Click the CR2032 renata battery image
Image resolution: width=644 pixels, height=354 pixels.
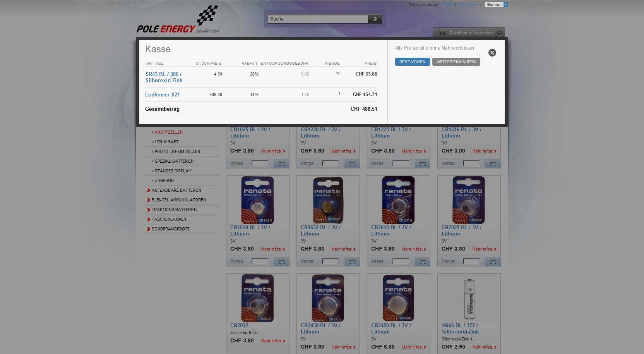click(257, 298)
